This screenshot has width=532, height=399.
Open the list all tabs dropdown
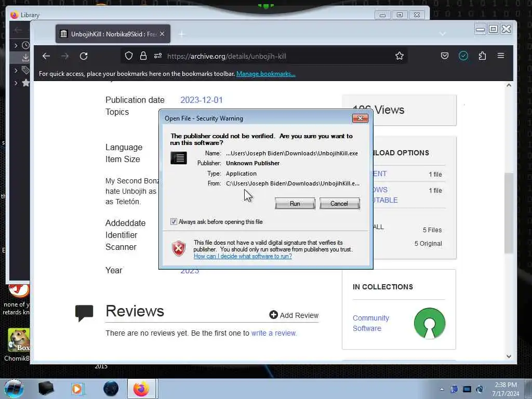point(443,34)
